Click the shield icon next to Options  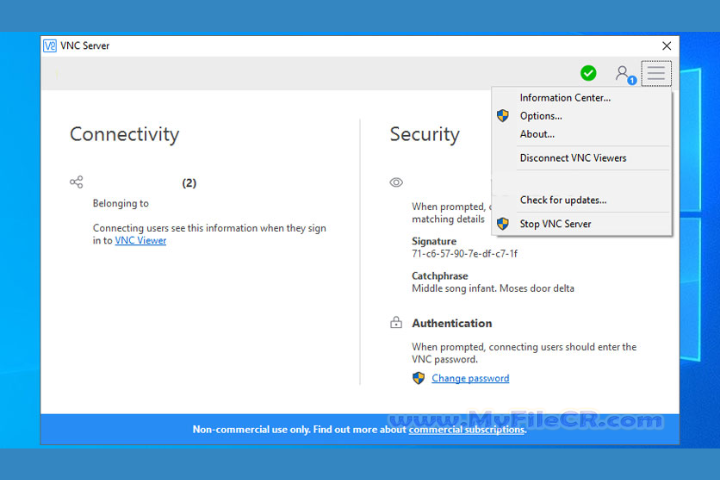coord(503,116)
